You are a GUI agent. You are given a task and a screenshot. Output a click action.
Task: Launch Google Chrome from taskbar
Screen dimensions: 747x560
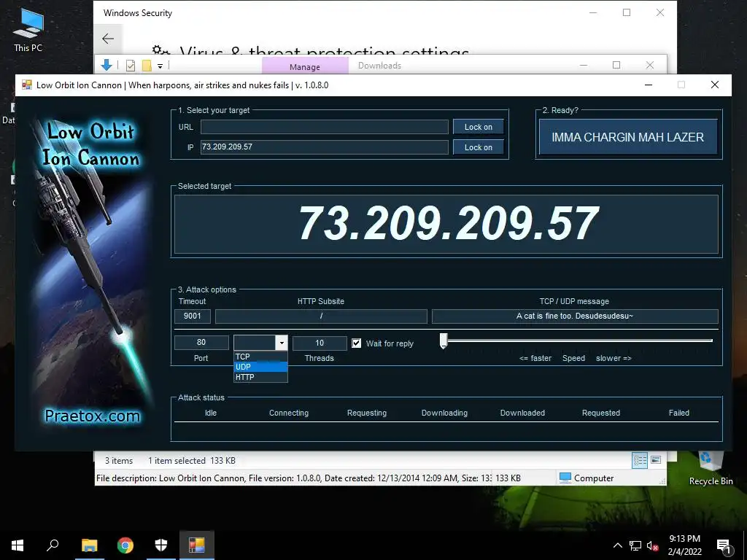125,545
